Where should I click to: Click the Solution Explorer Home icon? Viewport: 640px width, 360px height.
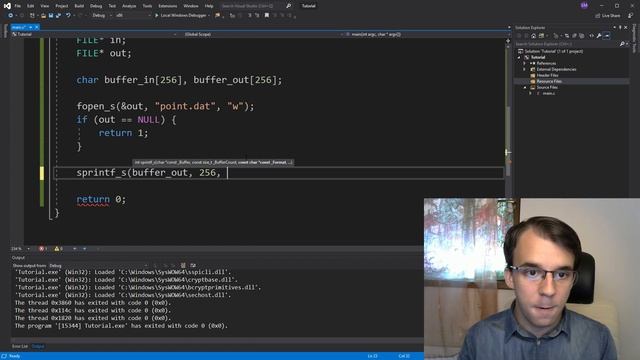point(533,36)
